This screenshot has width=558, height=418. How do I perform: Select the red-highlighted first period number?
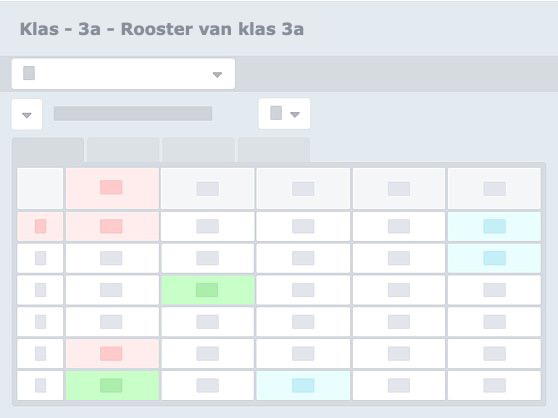(40, 226)
